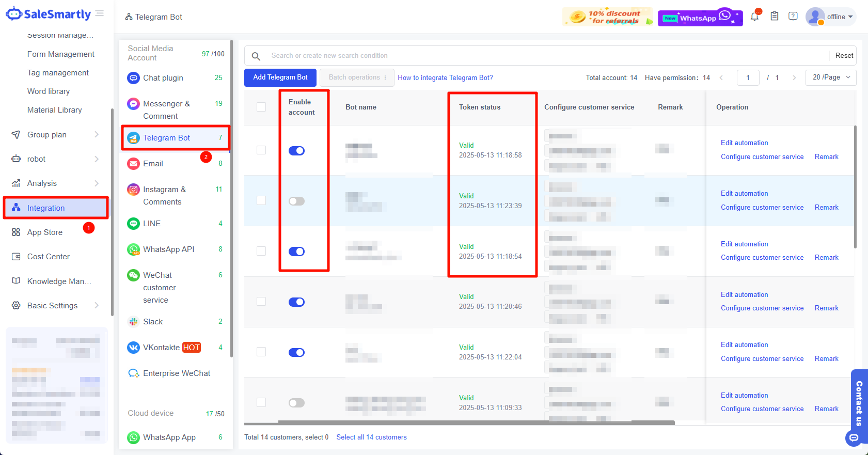Click the Add Telegram Bot button
The height and width of the screenshot is (455, 868).
pyautogui.click(x=280, y=77)
